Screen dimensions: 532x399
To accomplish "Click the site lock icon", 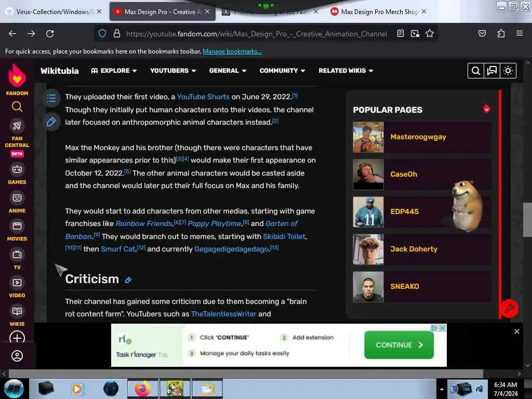I will (x=117, y=34).
